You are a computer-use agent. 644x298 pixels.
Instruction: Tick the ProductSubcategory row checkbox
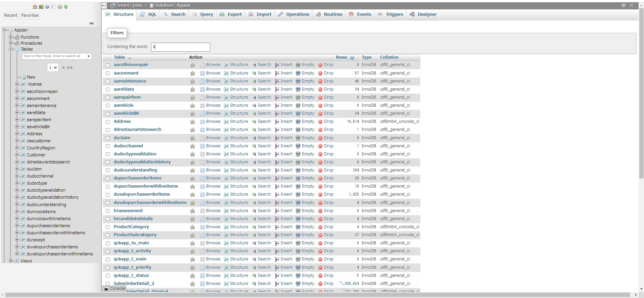coord(108,235)
